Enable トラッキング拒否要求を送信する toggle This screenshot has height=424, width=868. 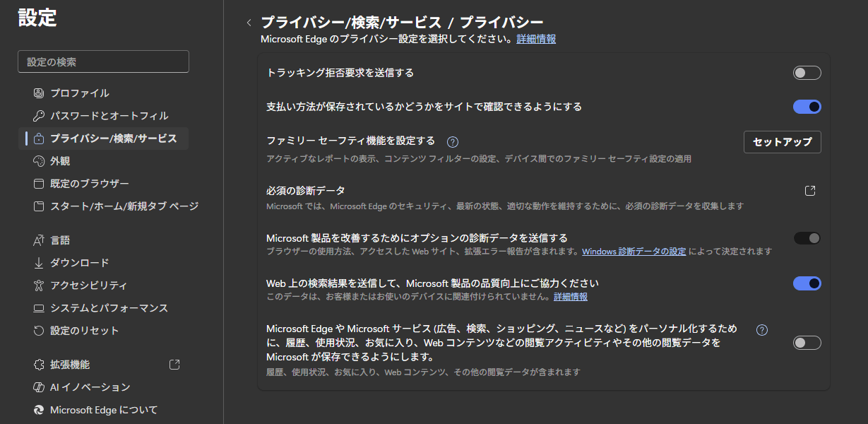807,73
